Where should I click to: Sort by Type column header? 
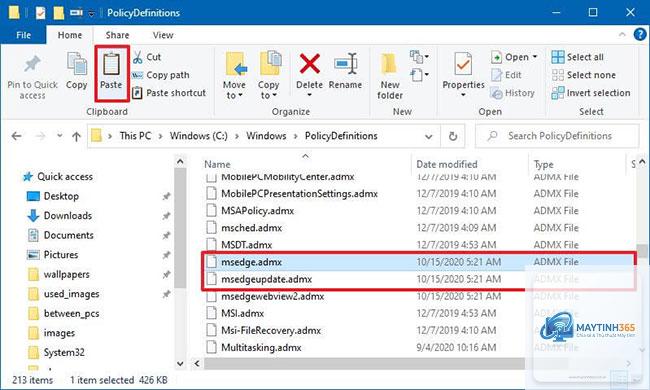[543, 164]
